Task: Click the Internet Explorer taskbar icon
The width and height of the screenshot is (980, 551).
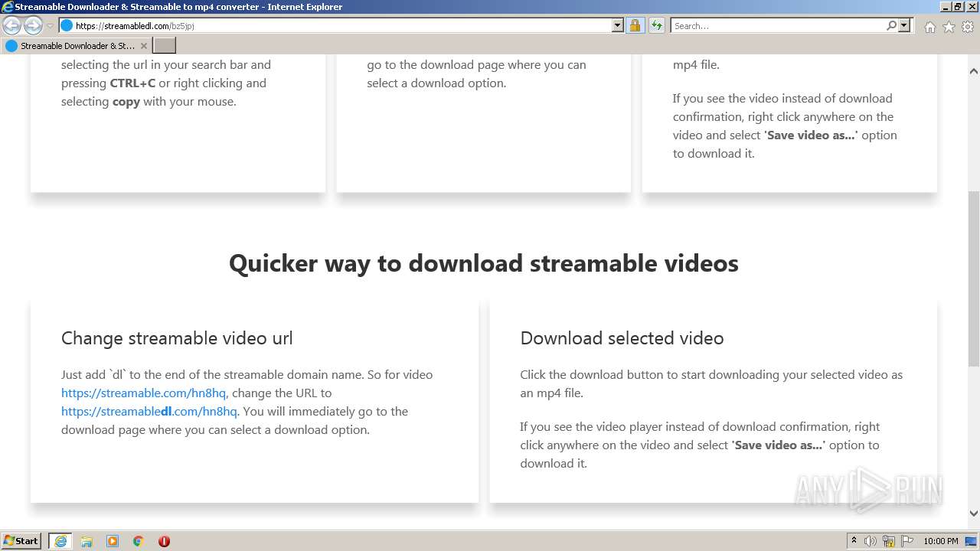Action: coord(60,541)
